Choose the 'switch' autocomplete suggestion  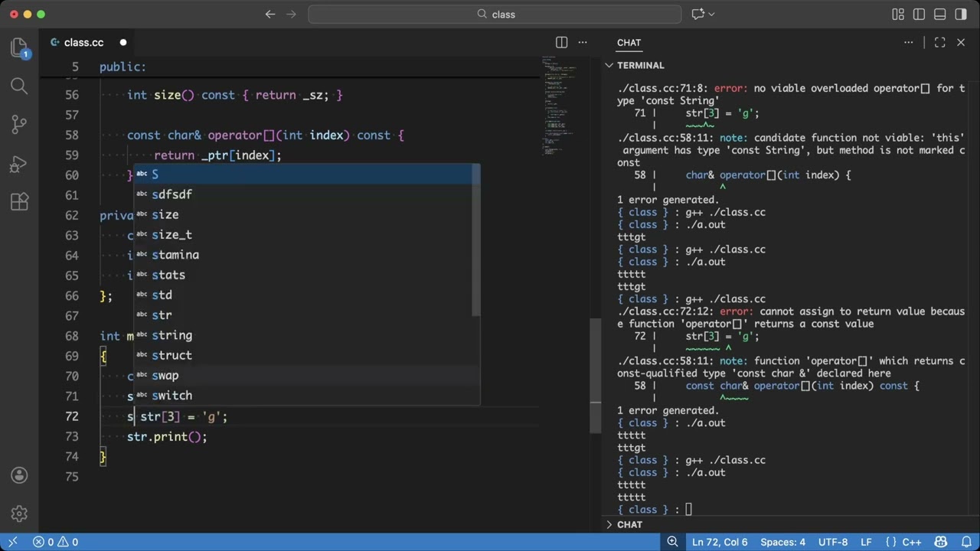point(307,396)
